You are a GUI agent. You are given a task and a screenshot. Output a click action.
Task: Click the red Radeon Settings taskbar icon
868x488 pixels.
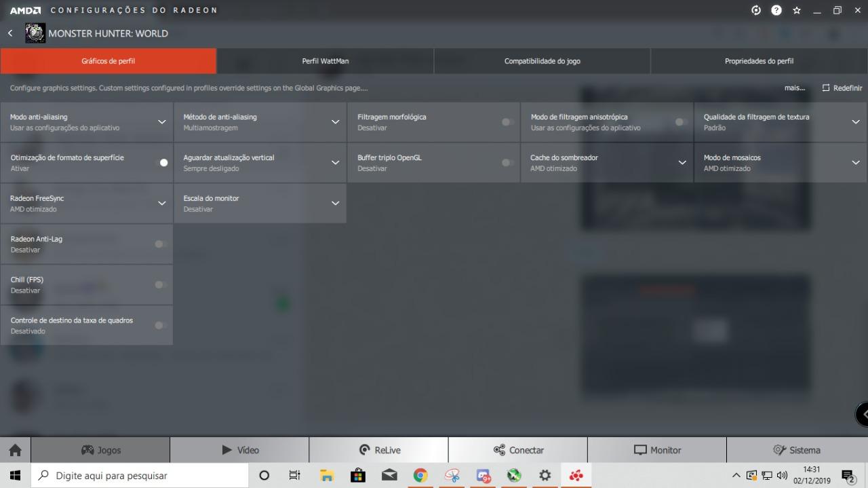pos(576,476)
